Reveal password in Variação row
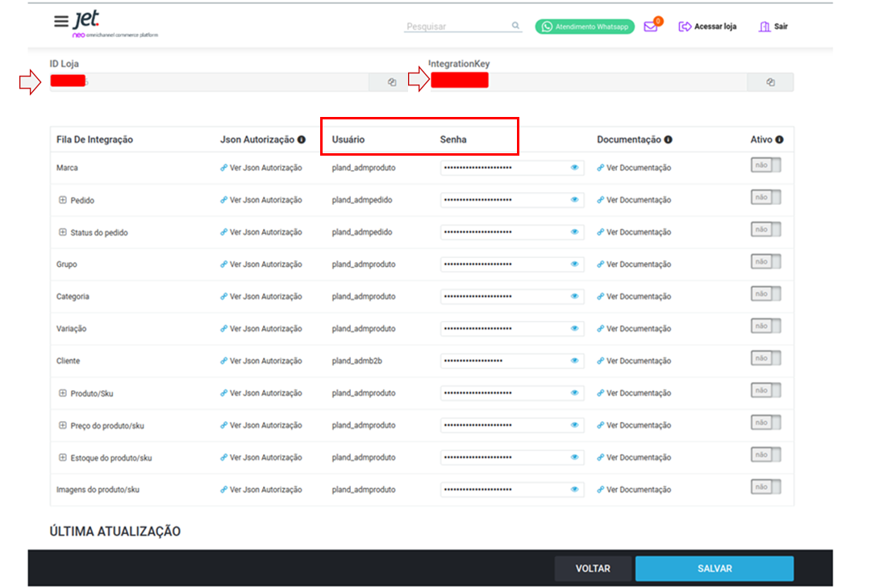This screenshot has width=871, height=588. point(574,328)
